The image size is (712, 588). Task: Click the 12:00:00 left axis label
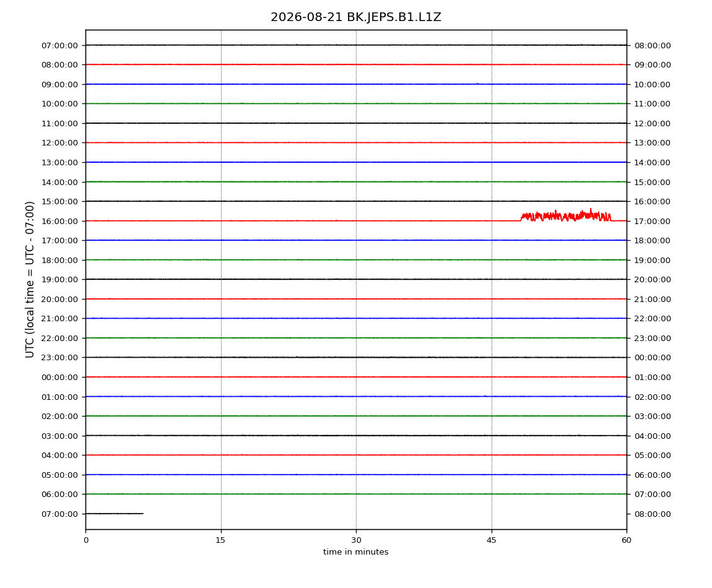(59, 143)
